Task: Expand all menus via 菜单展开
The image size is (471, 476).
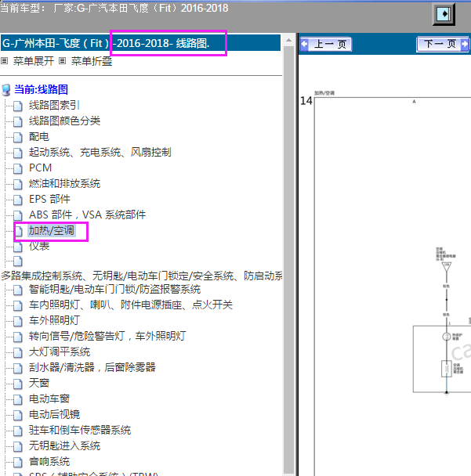Action: pos(34,61)
